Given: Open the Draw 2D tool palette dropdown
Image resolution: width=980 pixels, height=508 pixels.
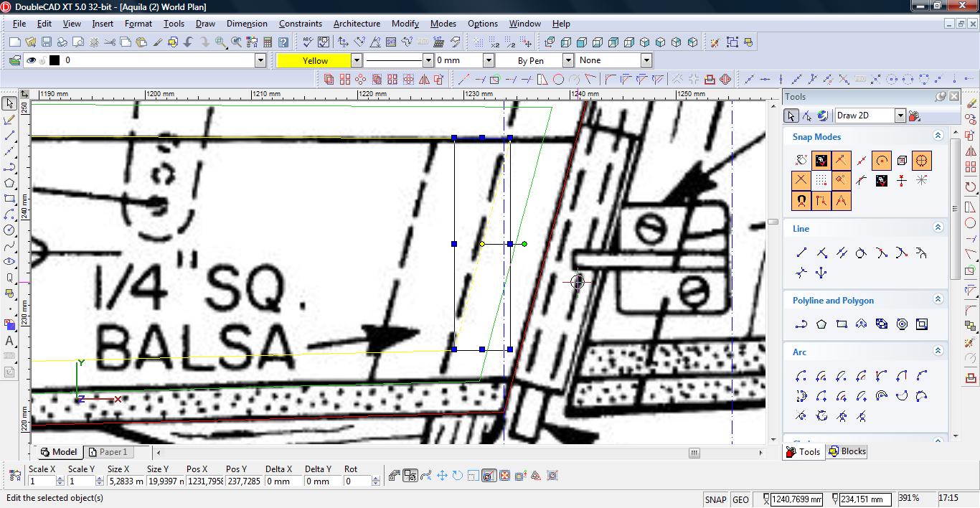Looking at the screenshot, I should 900,116.
